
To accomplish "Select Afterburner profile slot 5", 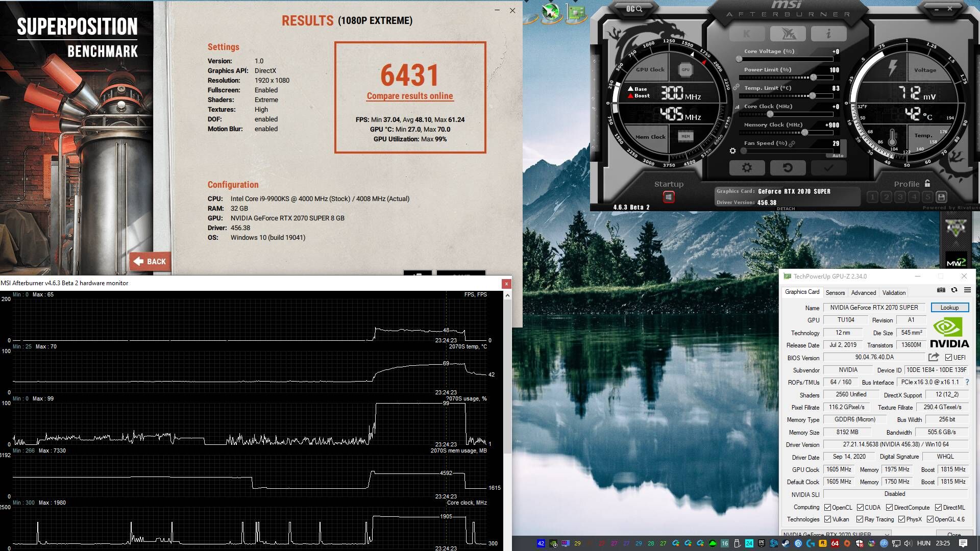I will coord(928,197).
